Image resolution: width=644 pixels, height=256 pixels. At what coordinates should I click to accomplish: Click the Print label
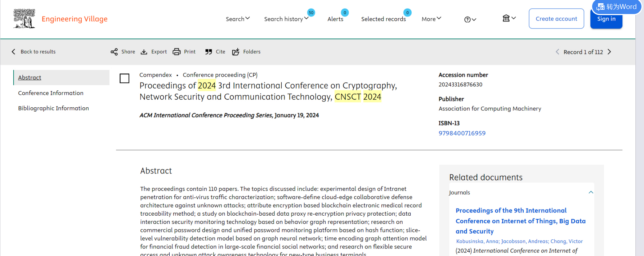[x=190, y=52]
